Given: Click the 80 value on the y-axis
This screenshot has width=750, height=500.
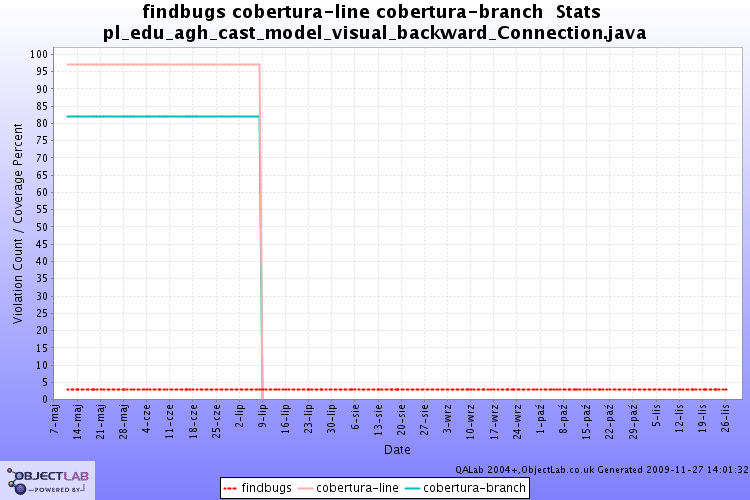Looking at the screenshot, I should click(42, 123).
